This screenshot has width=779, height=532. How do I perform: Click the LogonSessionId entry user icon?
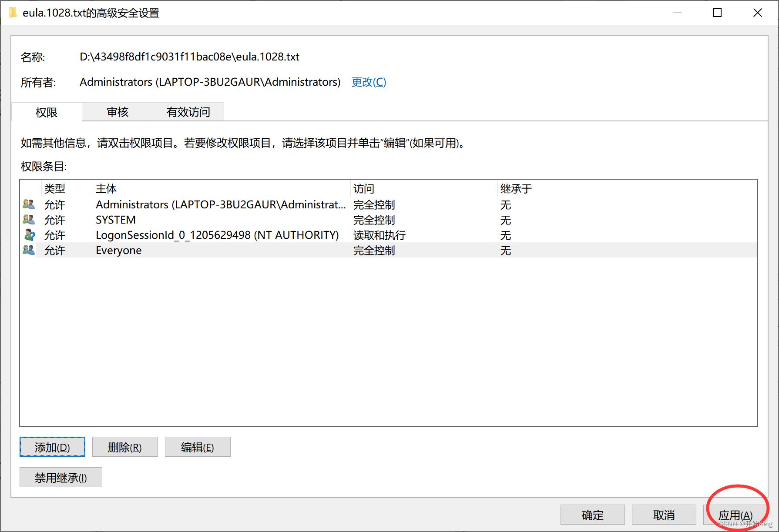pos(29,235)
